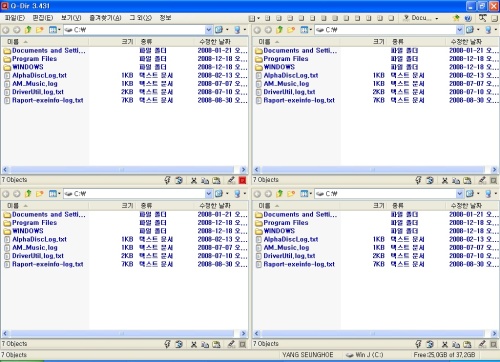Click Forward arrow in top-left pane

point(17,30)
